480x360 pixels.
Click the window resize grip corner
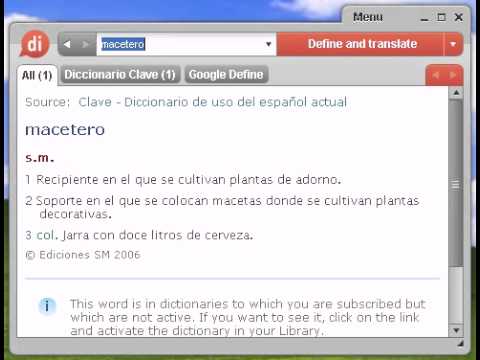click(460, 343)
